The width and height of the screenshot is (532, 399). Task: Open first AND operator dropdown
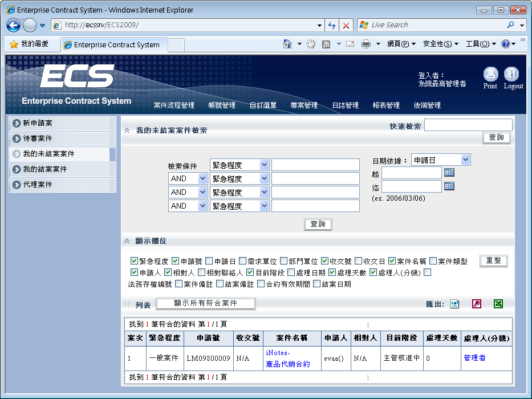(x=188, y=178)
